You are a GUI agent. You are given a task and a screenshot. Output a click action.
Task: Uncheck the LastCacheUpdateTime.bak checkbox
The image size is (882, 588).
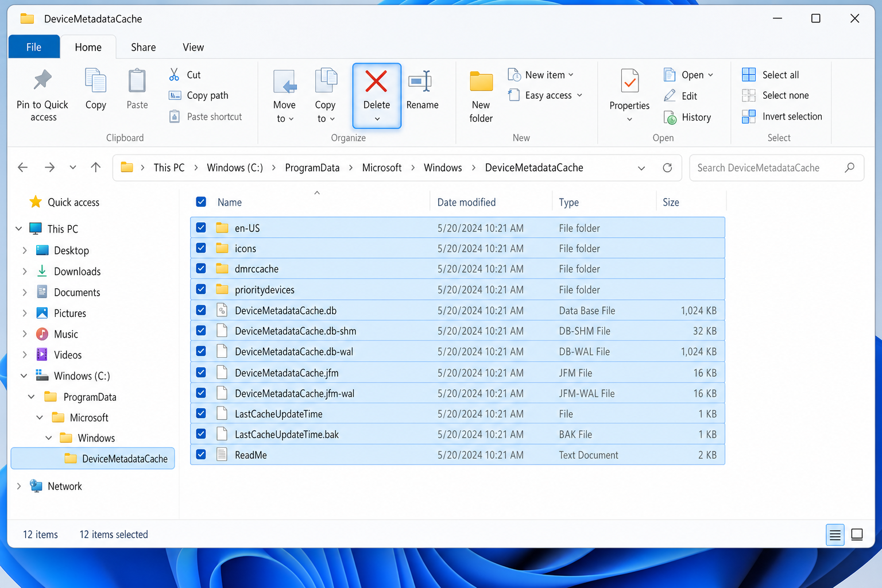201,434
